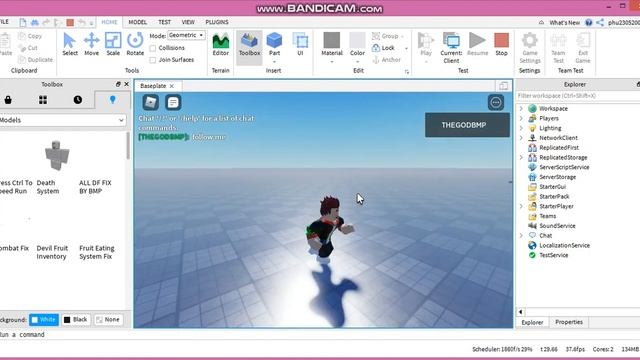Click Toolbox vertical scrollbar
The image size is (640, 360).
pos(128,146)
